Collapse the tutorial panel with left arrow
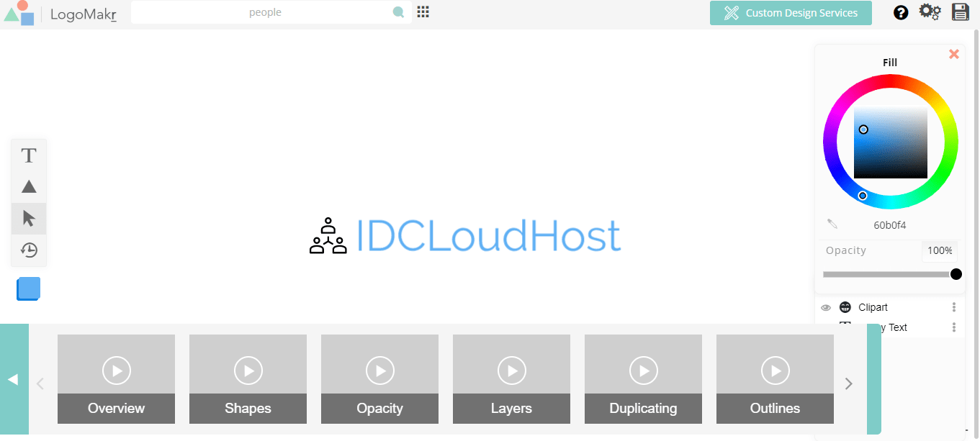The width and height of the screenshot is (980, 441). 13,380
